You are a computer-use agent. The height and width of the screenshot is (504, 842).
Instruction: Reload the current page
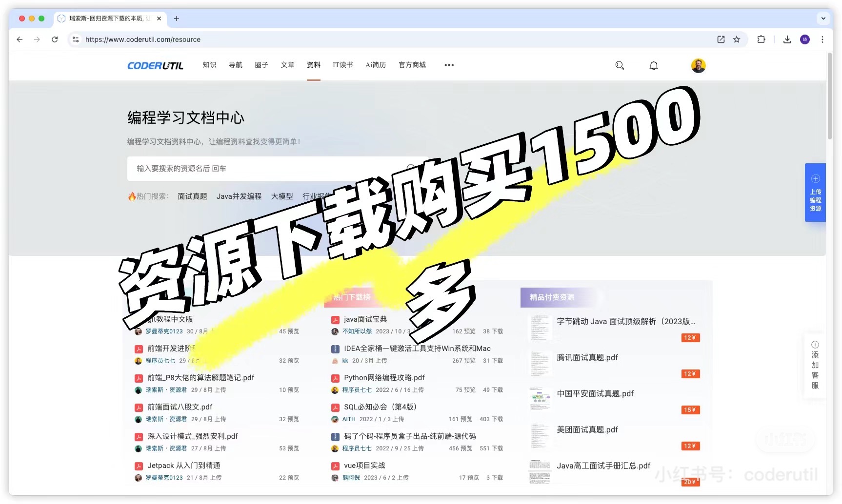[55, 39]
